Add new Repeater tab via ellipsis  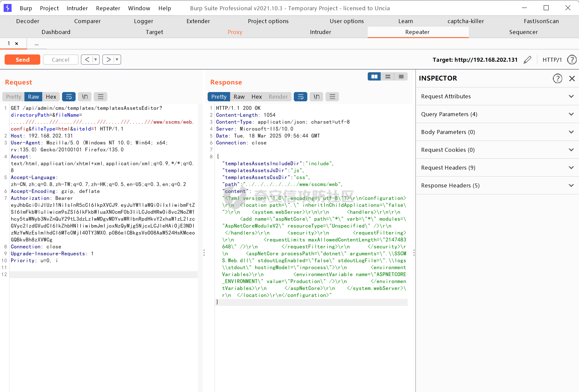(37, 44)
